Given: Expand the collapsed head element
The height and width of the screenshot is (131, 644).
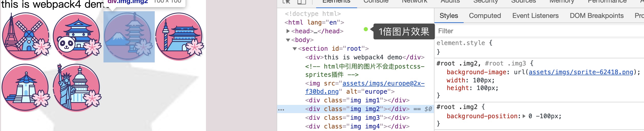Looking at the screenshot, I should pos(288,31).
